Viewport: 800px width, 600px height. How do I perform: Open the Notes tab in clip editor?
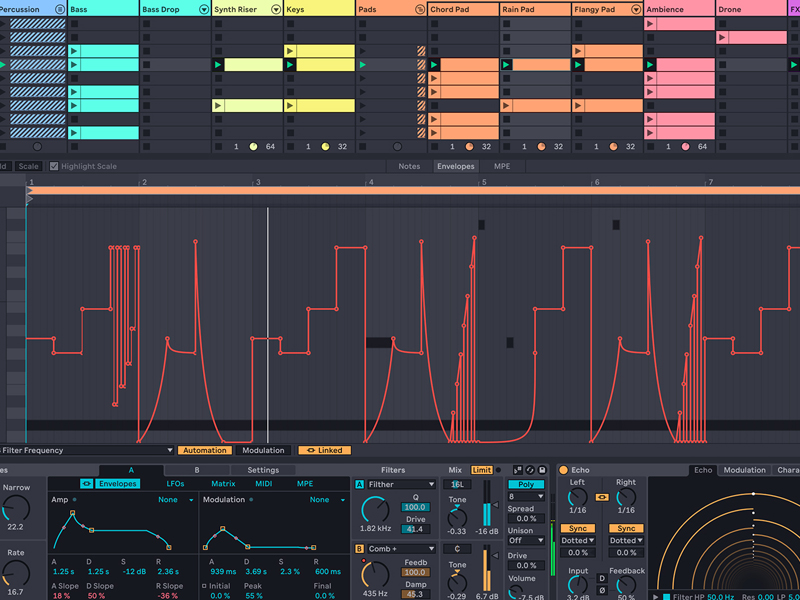(x=409, y=166)
